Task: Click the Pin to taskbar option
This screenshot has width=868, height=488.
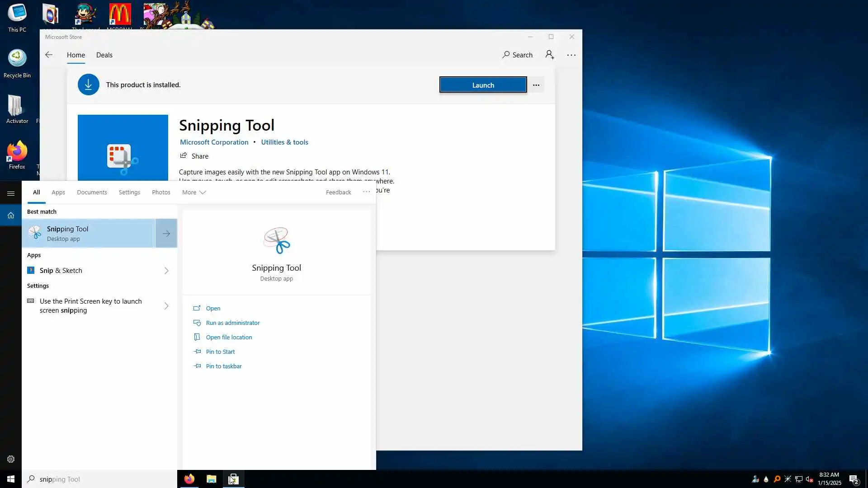Action: (x=223, y=366)
